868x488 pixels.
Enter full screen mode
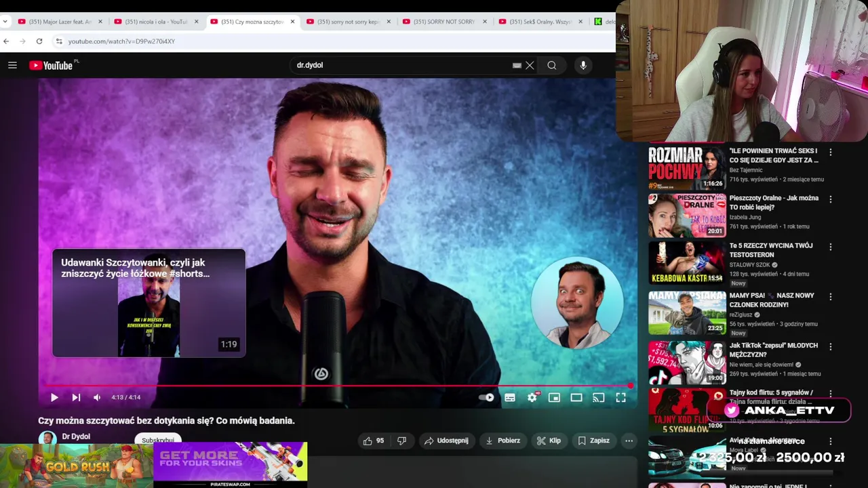click(x=620, y=398)
